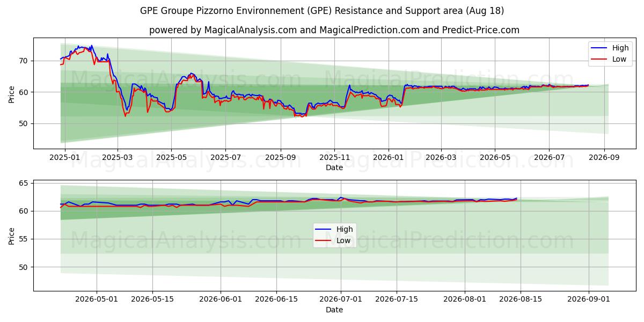
Task: Click the 2025-01 tick label
Action: pyautogui.click(x=65, y=157)
